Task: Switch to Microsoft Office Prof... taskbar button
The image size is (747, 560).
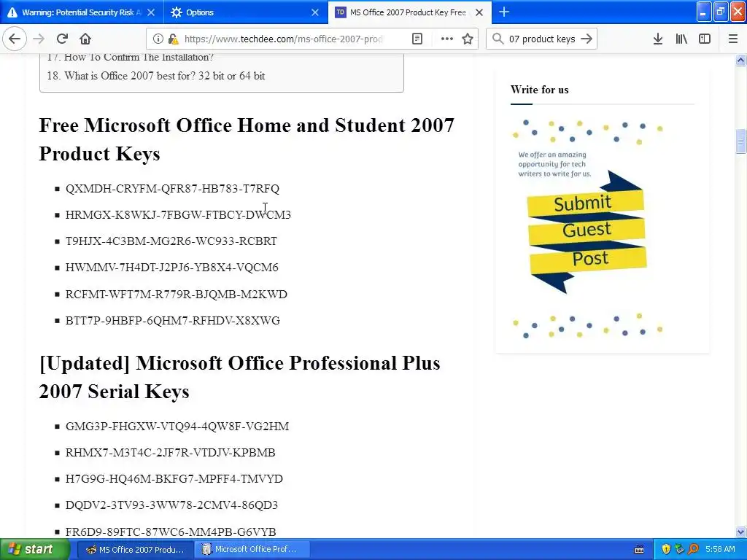Action: click(x=252, y=550)
